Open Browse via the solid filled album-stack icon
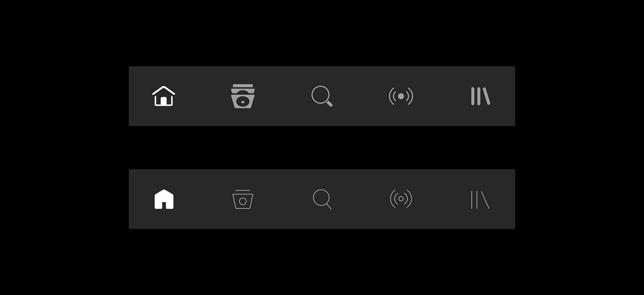The image size is (644, 295). [x=242, y=96]
